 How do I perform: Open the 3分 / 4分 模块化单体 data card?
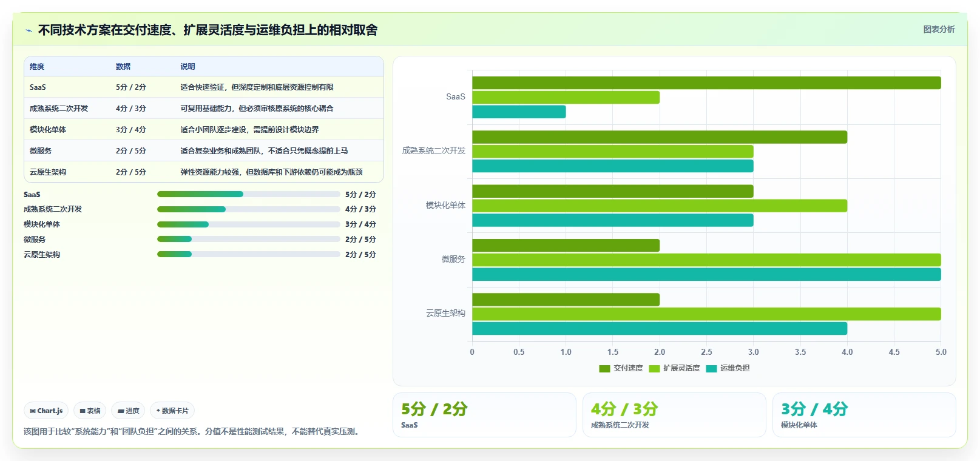tap(864, 415)
